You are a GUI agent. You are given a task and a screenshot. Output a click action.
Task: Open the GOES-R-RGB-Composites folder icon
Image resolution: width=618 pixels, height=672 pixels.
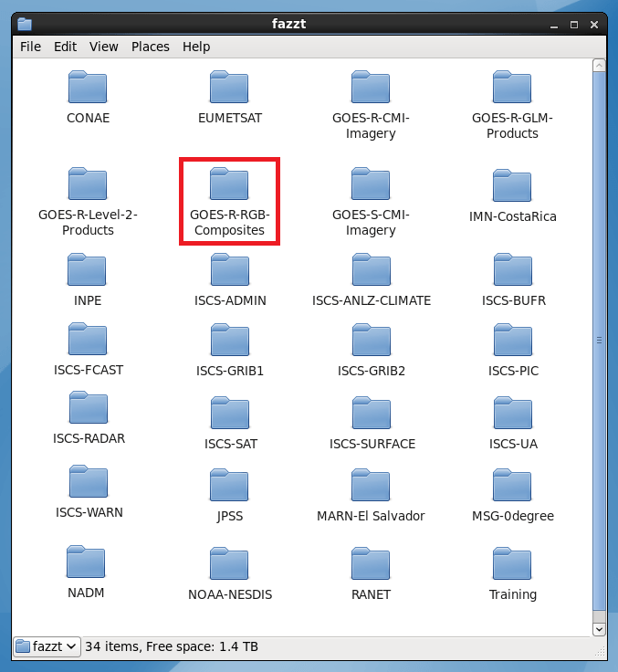click(229, 184)
